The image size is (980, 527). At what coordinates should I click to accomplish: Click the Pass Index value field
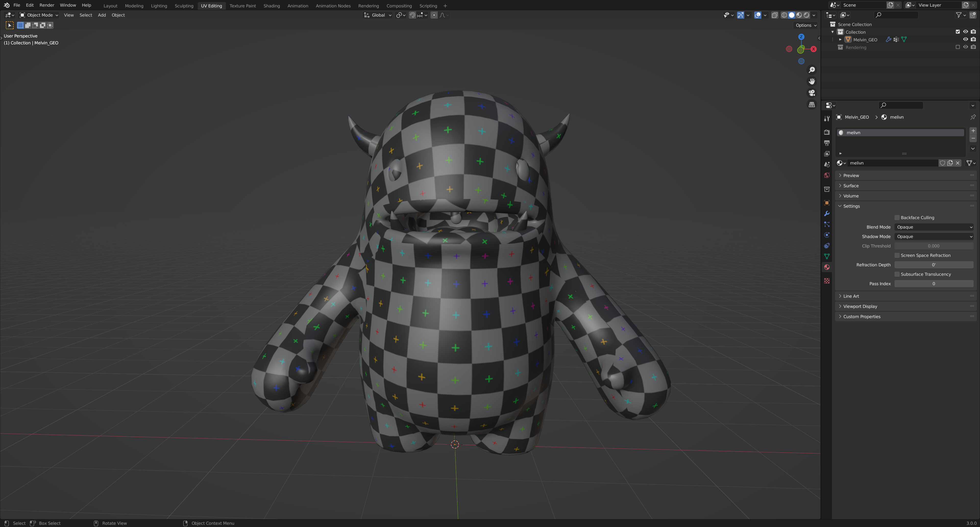[x=933, y=284]
